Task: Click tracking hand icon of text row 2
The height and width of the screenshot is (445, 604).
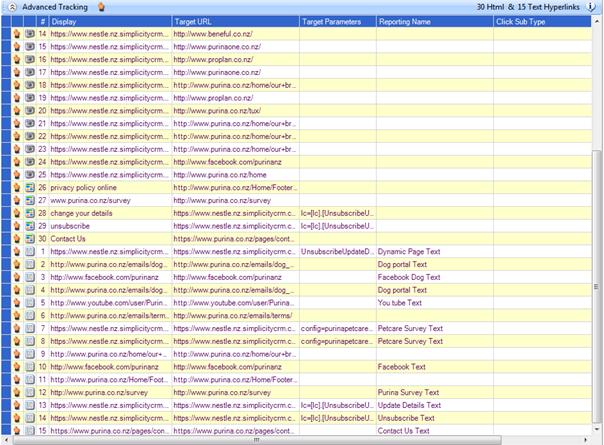Action: [17, 264]
